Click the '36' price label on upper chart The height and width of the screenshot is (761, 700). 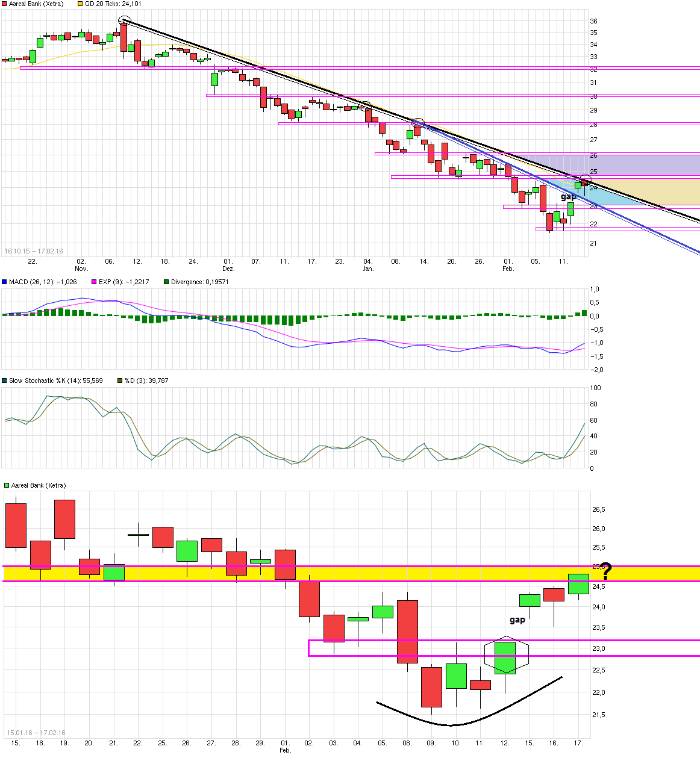click(x=594, y=21)
